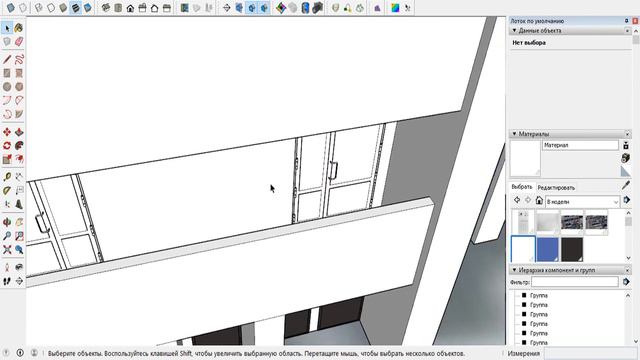Select the blue material swatch

tap(547, 249)
